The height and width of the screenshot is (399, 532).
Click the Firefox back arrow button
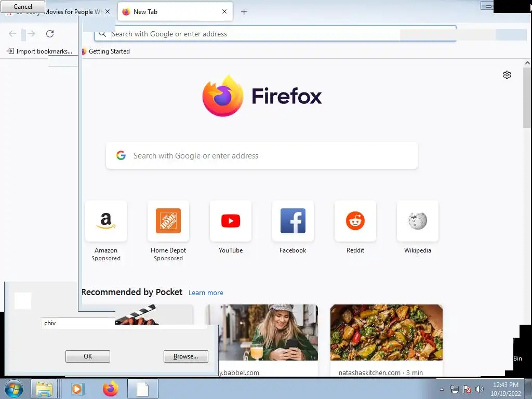pos(12,34)
